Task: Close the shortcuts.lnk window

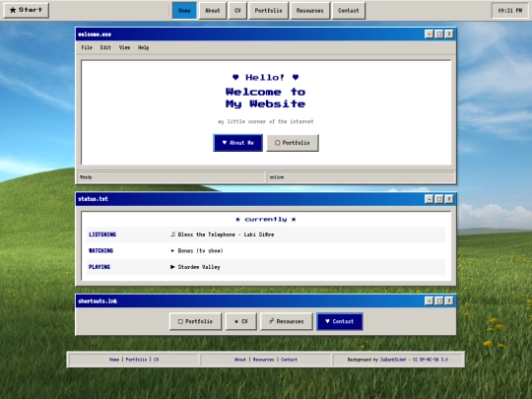Action: [449, 300]
